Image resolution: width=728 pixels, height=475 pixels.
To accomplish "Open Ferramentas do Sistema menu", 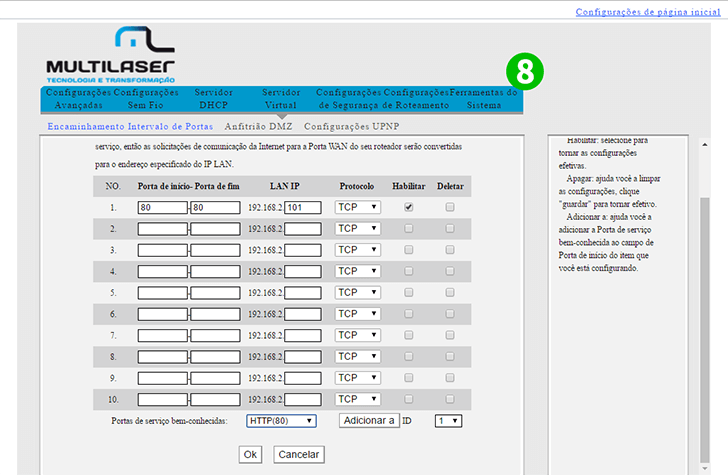I will coord(483,99).
